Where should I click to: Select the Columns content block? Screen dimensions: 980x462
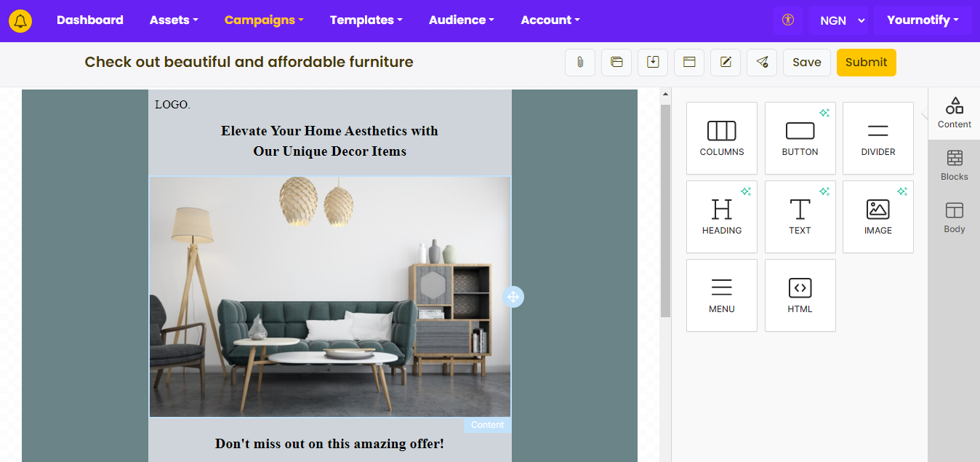(x=722, y=138)
